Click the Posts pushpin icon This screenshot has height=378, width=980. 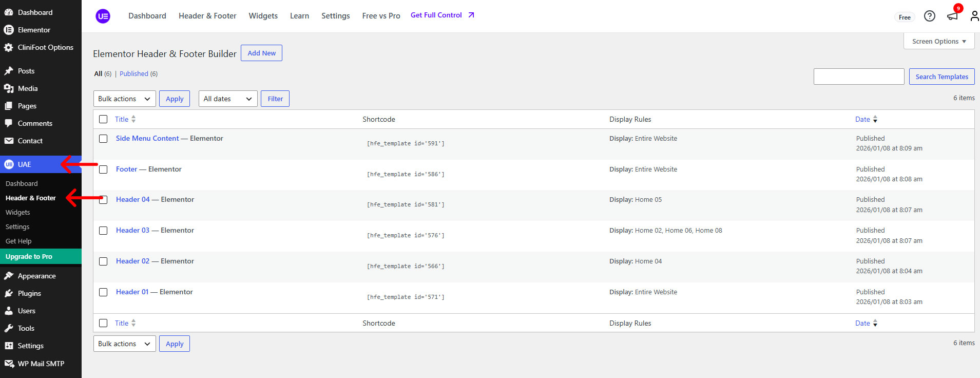(9, 71)
